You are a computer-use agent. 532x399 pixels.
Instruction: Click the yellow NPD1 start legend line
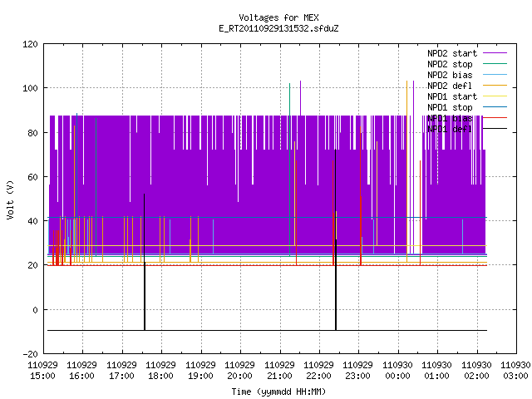pos(495,96)
